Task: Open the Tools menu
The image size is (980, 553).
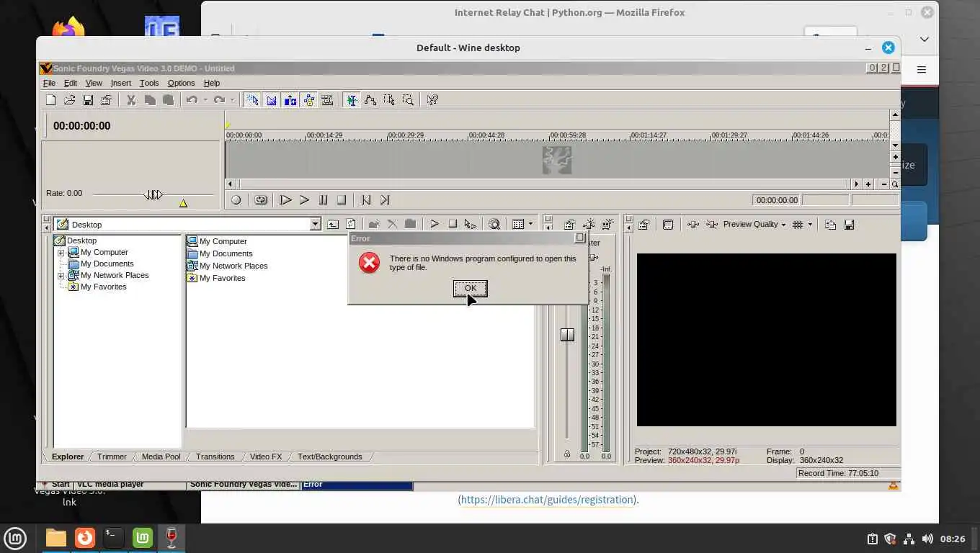Action: (x=149, y=83)
